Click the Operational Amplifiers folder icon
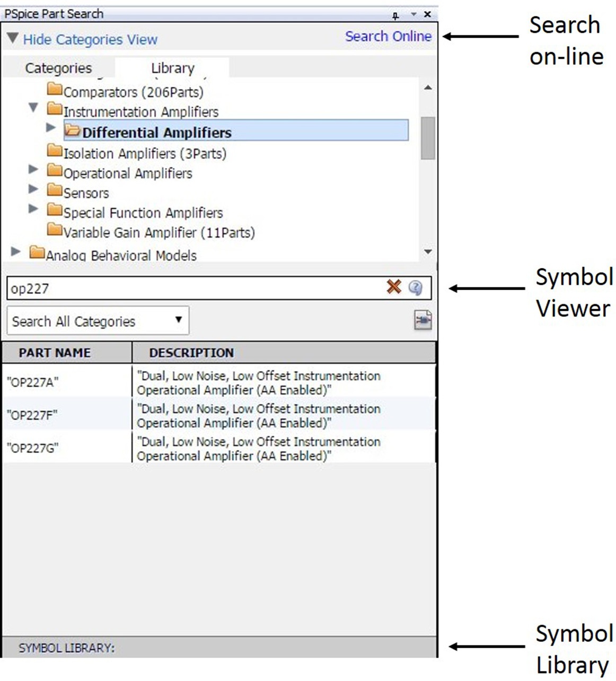Viewport: 616px width, 681px height. tap(55, 171)
